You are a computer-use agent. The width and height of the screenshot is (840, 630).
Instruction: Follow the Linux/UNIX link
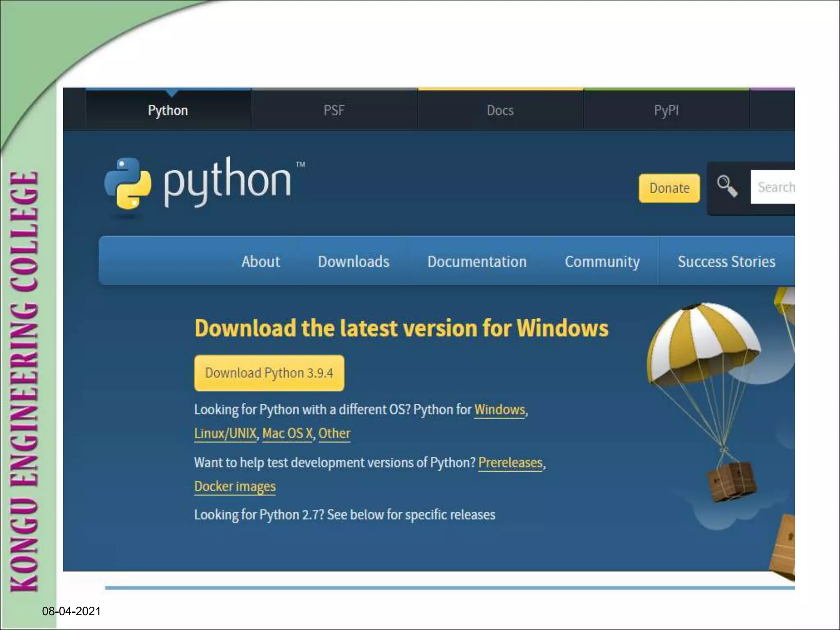tap(225, 434)
